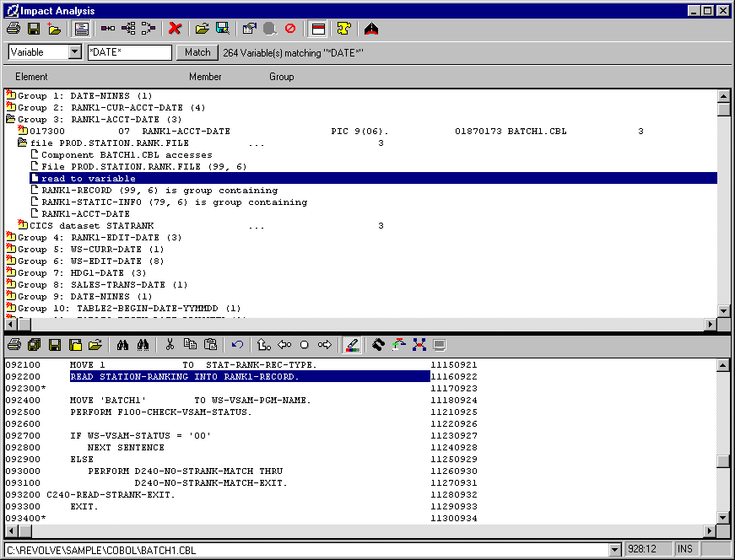
Task: Click the yellow puzzle piece toolbar icon
Action: (343, 29)
